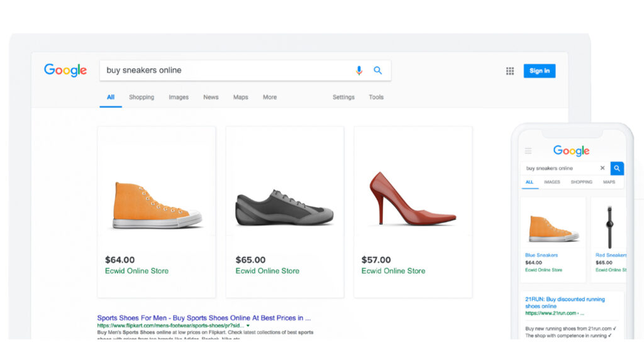Open 'Sports Shoes For Men' search result
This screenshot has height=362, width=644.
tap(204, 317)
